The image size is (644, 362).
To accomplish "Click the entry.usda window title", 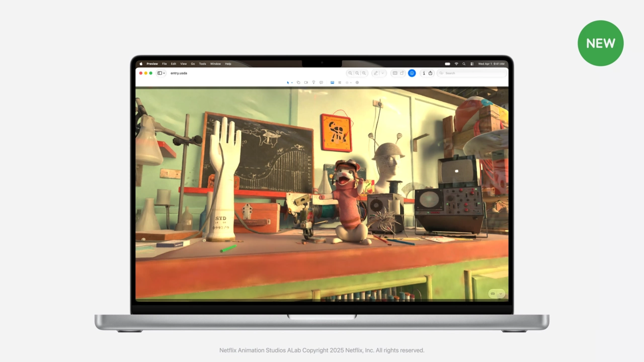I will (179, 73).
